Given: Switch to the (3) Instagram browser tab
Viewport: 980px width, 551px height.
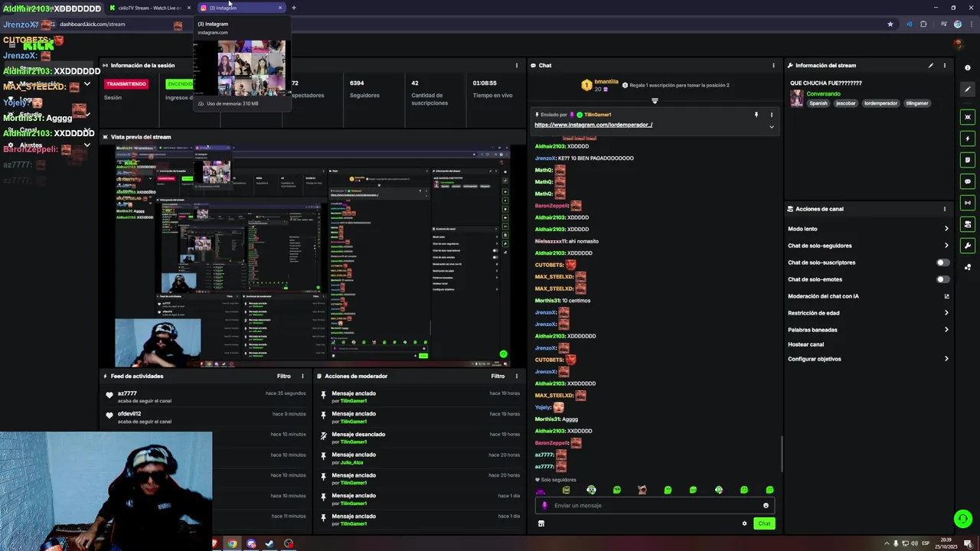Looking at the screenshot, I should (x=241, y=8).
